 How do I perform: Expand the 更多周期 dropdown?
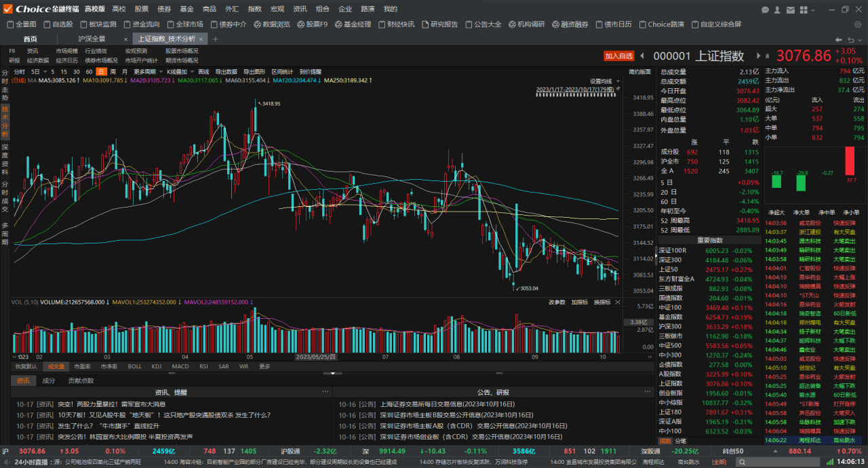[x=147, y=71]
